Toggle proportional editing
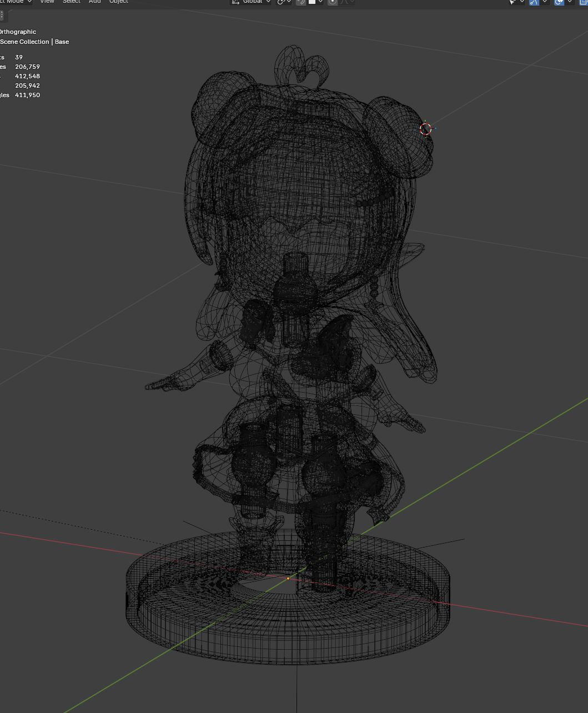The width and height of the screenshot is (588, 713). click(x=332, y=2)
